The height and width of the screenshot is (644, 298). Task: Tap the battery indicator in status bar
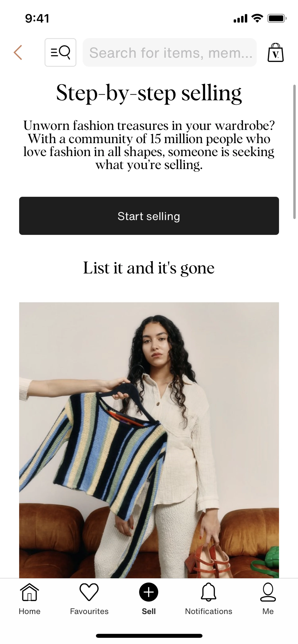click(x=277, y=18)
